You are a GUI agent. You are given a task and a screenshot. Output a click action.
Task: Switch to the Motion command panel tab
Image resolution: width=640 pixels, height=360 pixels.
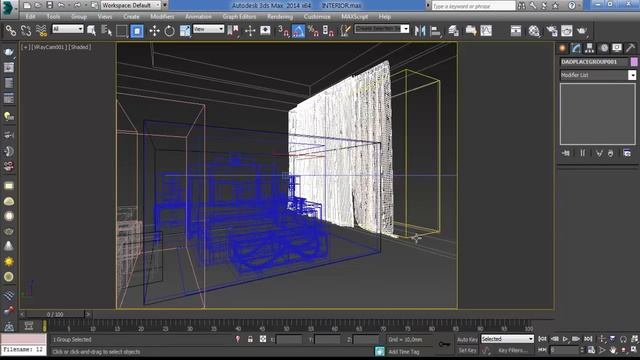604,48
